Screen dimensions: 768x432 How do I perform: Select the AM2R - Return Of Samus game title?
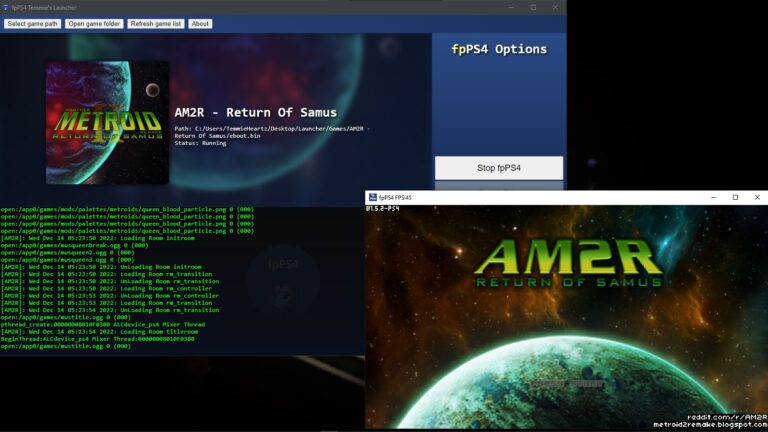[x=256, y=113]
